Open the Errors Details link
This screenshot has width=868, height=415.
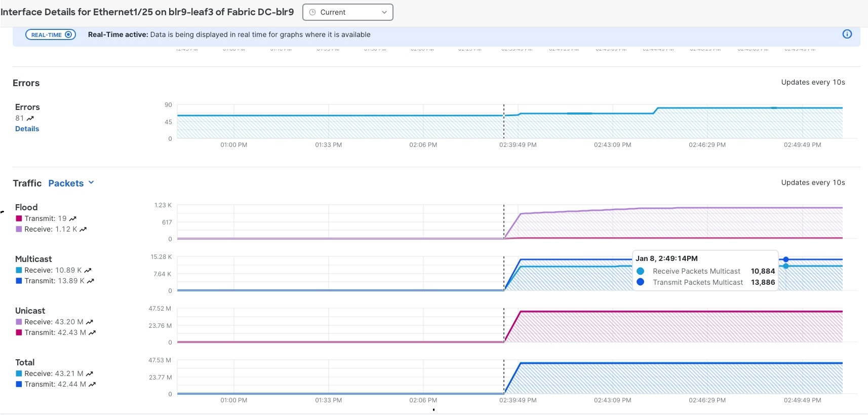coord(27,129)
